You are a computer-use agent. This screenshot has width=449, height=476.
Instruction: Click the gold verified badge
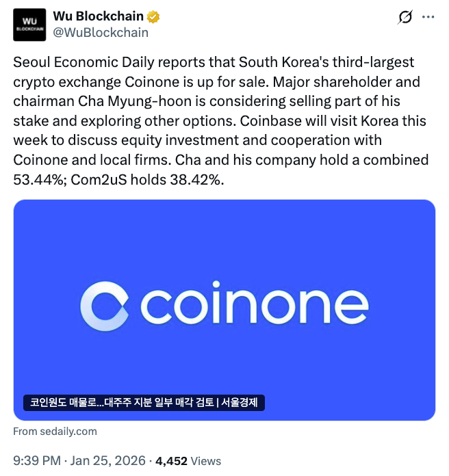coord(155,17)
